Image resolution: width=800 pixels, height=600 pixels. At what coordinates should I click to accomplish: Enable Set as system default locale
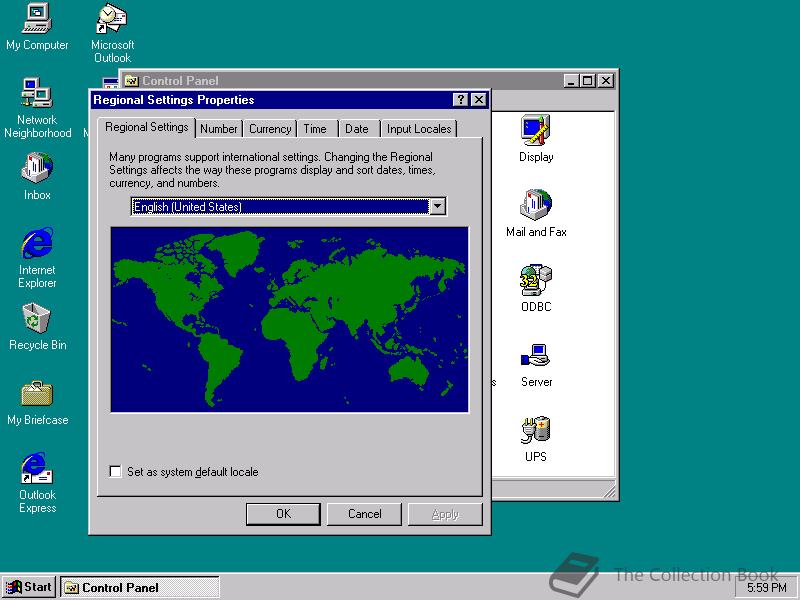115,471
